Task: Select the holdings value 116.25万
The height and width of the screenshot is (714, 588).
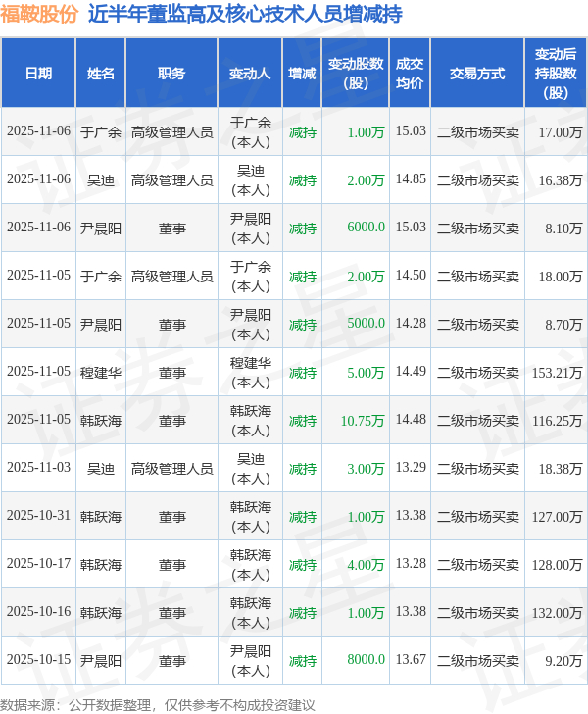Action: point(557,421)
